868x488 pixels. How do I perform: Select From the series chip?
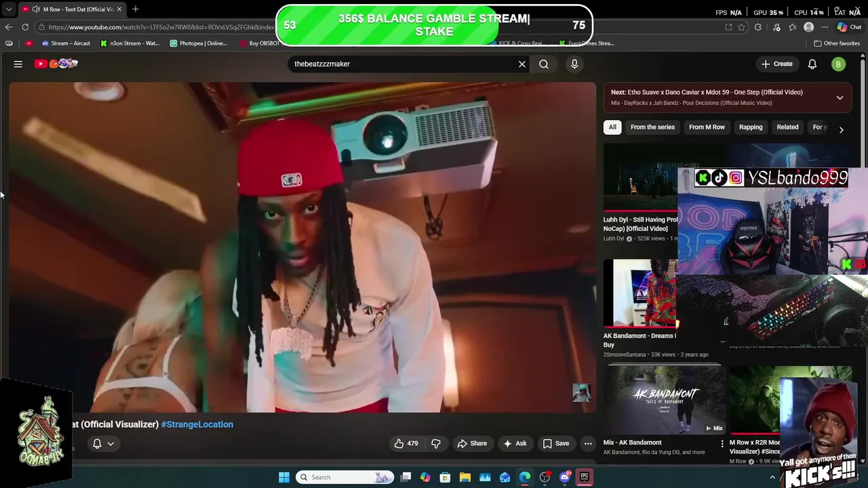652,127
